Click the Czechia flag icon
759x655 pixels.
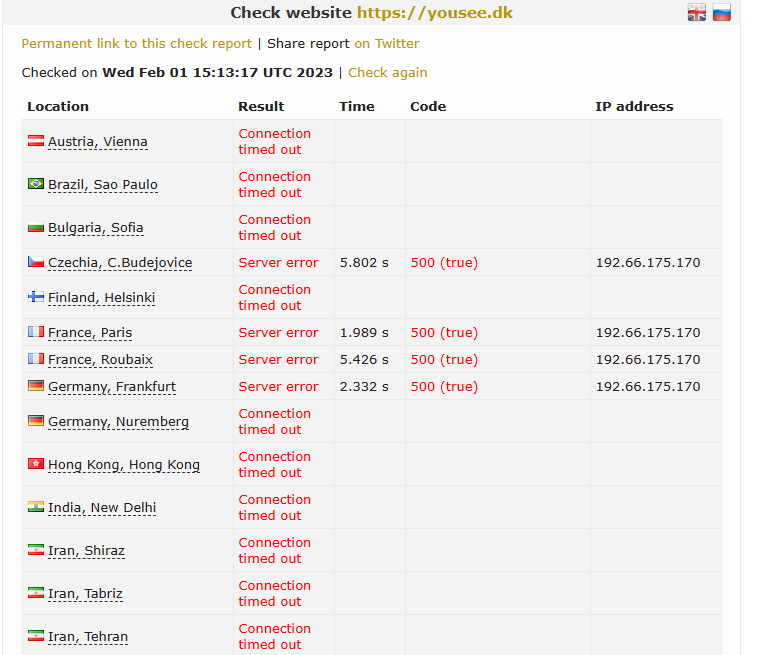tap(36, 262)
